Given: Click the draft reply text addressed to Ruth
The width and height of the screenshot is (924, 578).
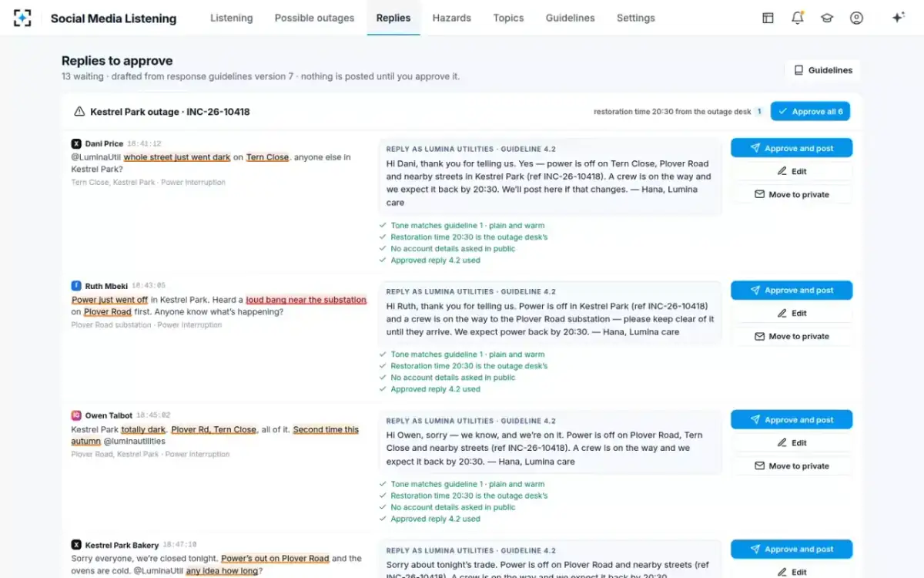Looking at the screenshot, I should pos(550,319).
